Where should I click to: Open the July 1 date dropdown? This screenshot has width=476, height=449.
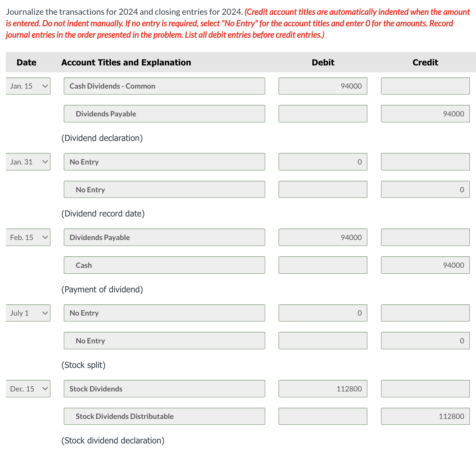[x=28, y=313]
